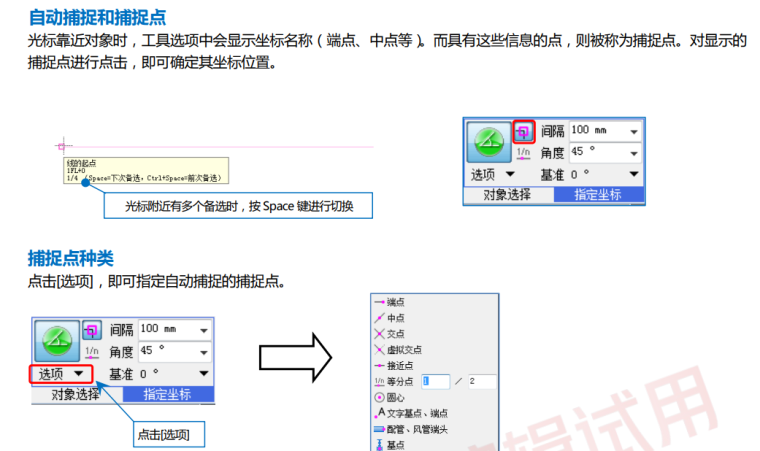The width and height of the screenshot is (760, 451).
Task: Open the 基准 0° dropdown in lower panel
Action: [x=203, y=374]
